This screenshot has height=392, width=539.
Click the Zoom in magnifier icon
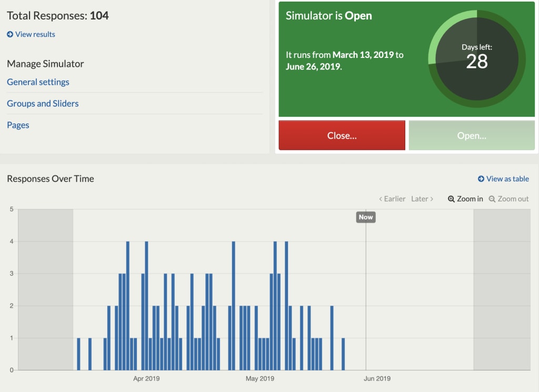point(451,199)
